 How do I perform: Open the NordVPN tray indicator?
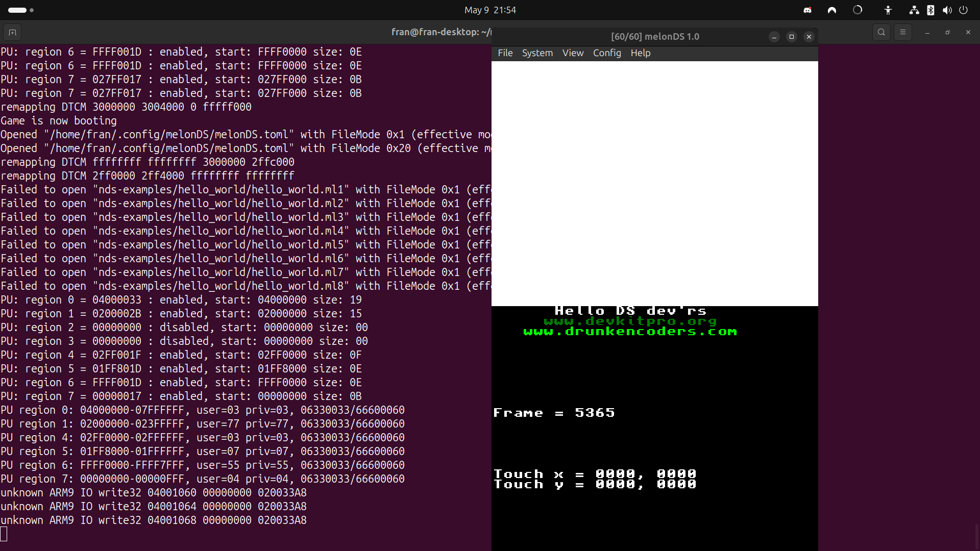832,10
